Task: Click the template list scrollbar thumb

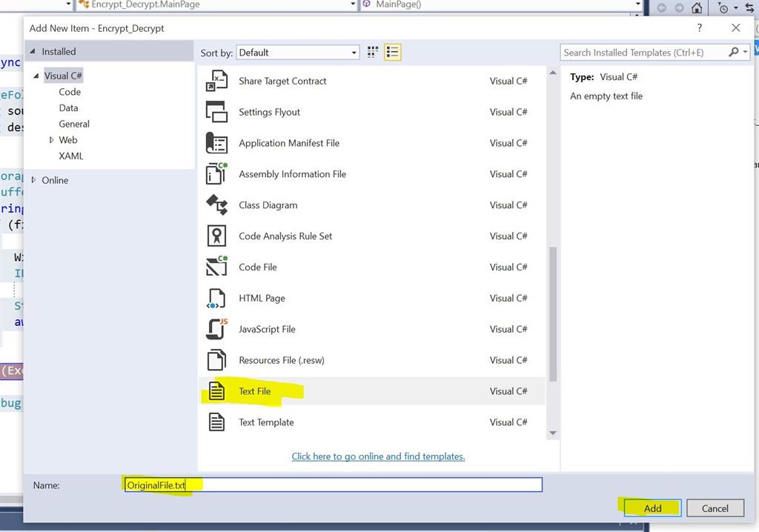Action: point(553,313)
